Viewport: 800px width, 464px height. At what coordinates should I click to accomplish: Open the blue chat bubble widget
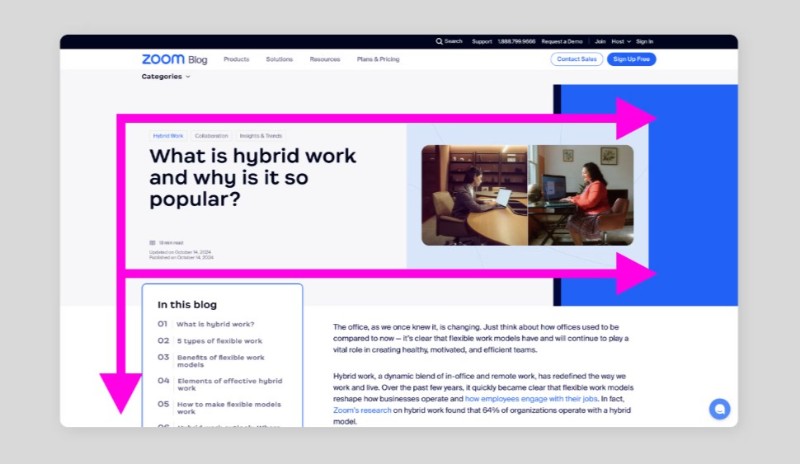point(719,408)
